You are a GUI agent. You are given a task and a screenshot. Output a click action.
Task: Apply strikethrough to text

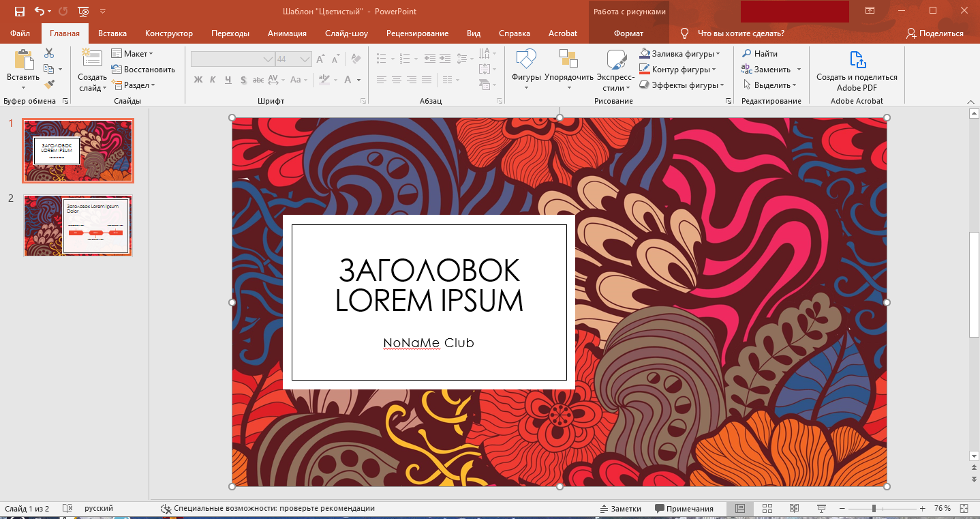click(x=258, y=80)
